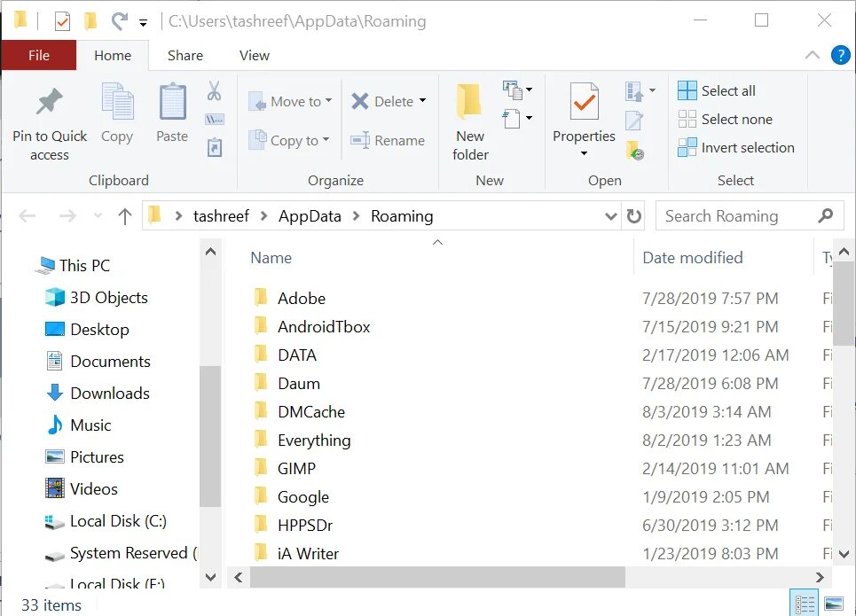The width and height of the screenshot is (856, 616).
Task: Click Select none button
Action: pos(725,119)
